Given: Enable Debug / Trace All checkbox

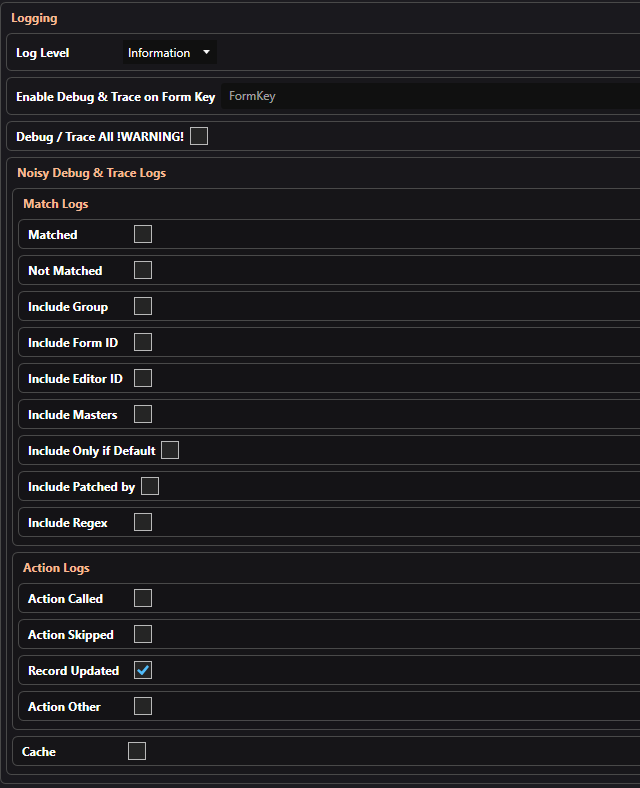Looking at the screenshot, I should pos(199,136).
